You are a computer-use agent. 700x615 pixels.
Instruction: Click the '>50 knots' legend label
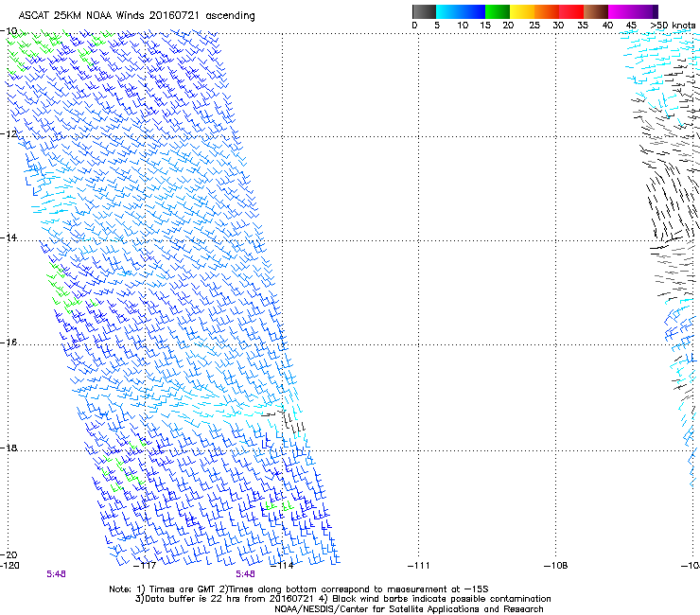pyautogui.click(x=673, y=26)
